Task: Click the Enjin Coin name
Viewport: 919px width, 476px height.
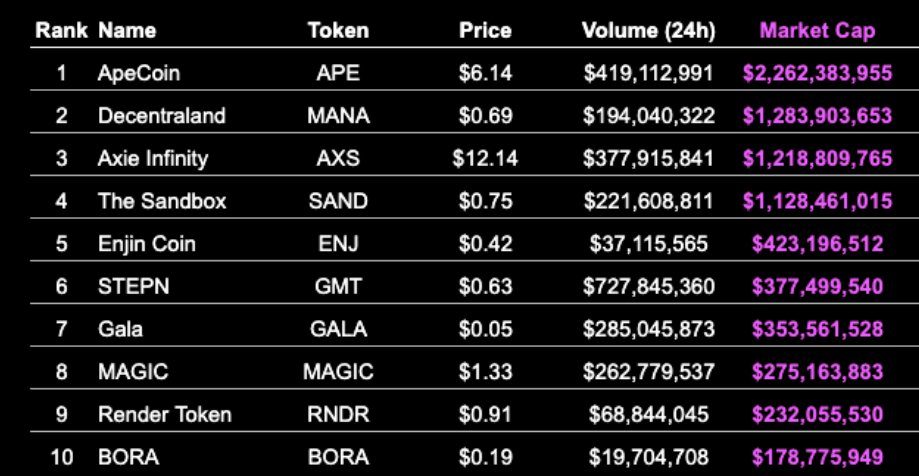Action: click(x=147, y=244)
